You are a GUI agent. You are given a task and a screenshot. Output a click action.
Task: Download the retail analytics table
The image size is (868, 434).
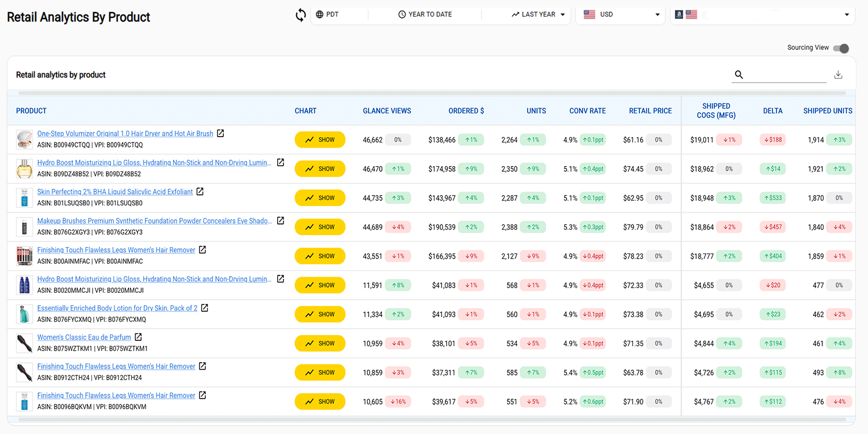[838, 75]
